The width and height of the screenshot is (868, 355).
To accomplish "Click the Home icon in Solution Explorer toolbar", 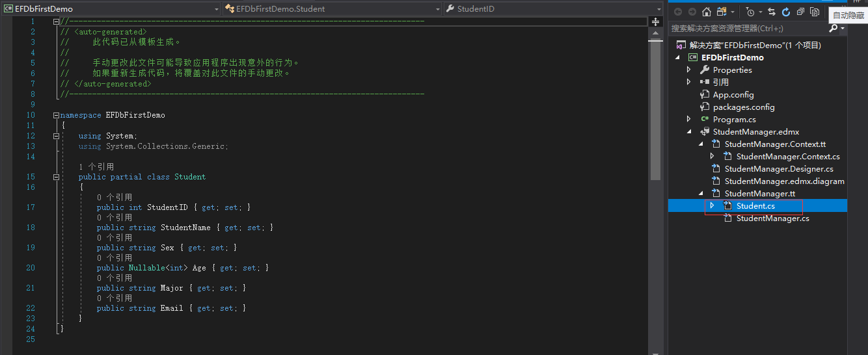I will [706, 12].
